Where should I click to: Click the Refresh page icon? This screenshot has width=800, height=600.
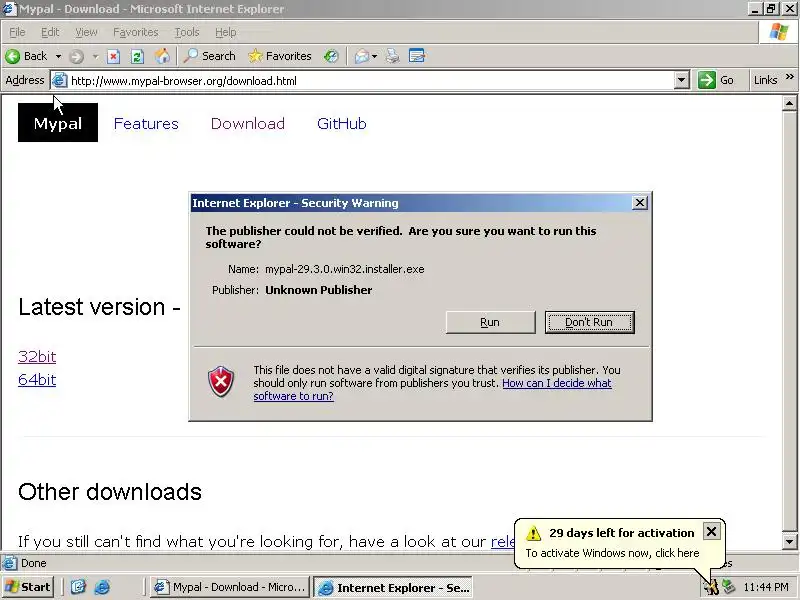point(137,56)
